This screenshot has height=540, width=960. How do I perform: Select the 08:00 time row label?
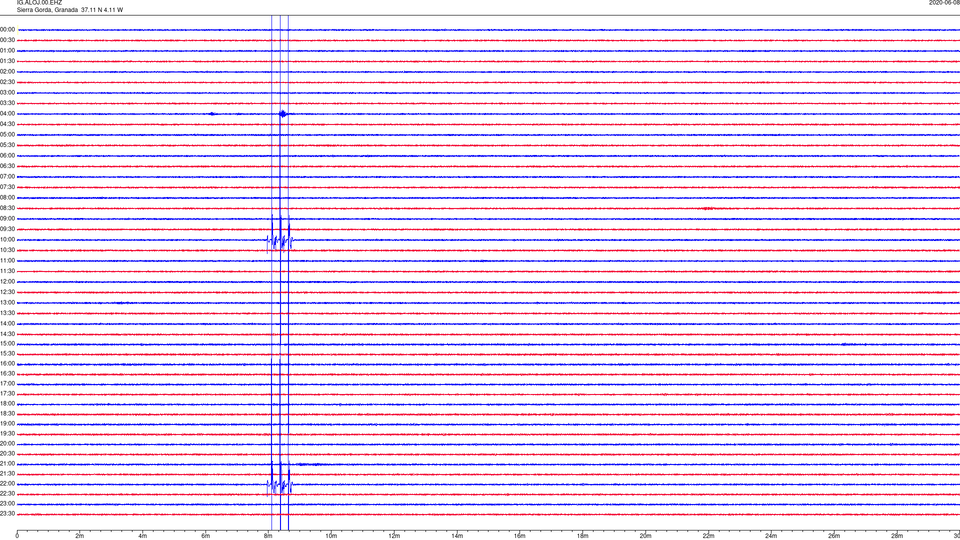click(x=7, y=197)
